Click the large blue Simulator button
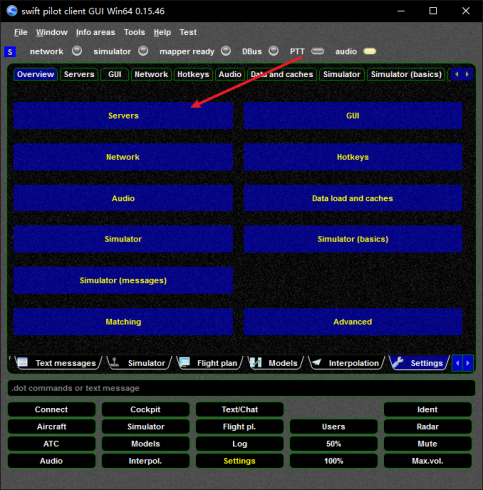The image size is (483, 490). (x=123, y=239)
